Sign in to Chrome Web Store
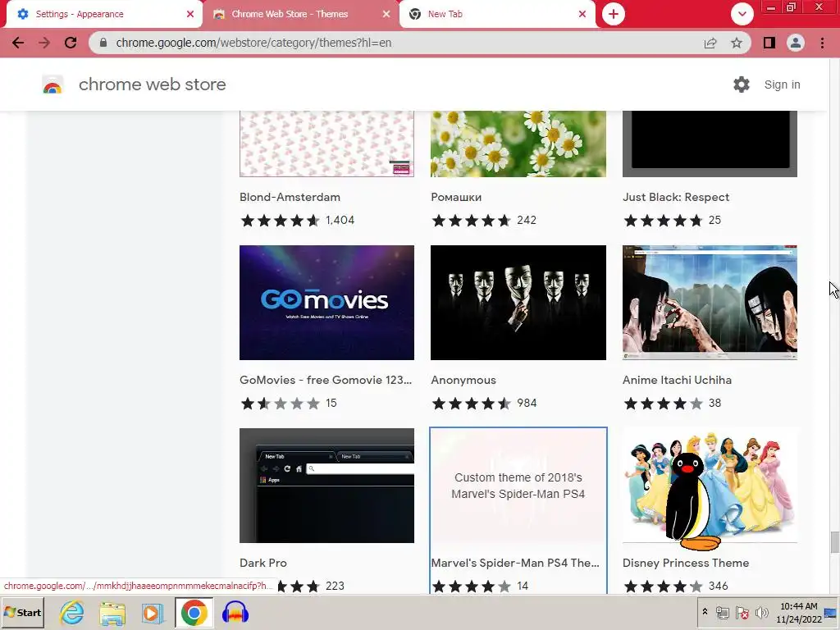 point(782,84)
